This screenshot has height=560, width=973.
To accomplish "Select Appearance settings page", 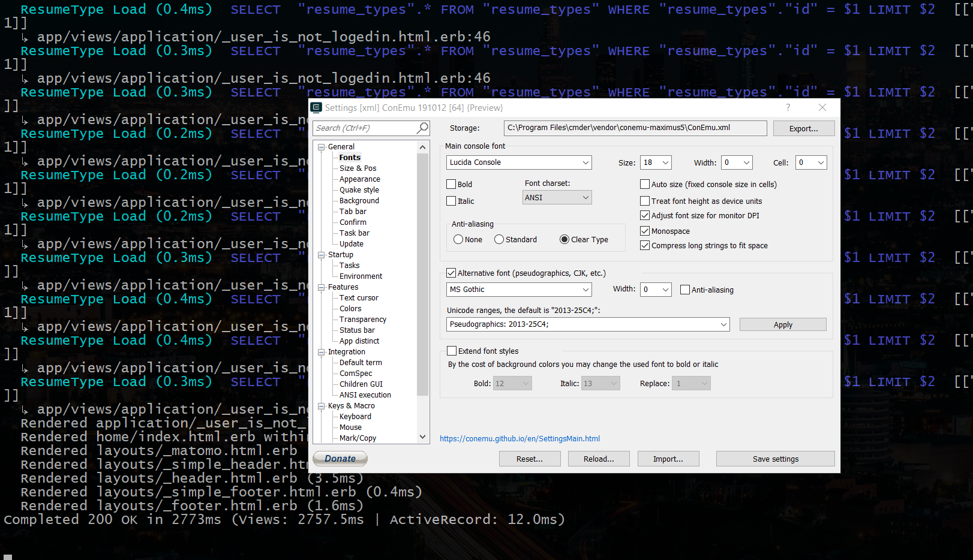I will click(x=359, y=179).
